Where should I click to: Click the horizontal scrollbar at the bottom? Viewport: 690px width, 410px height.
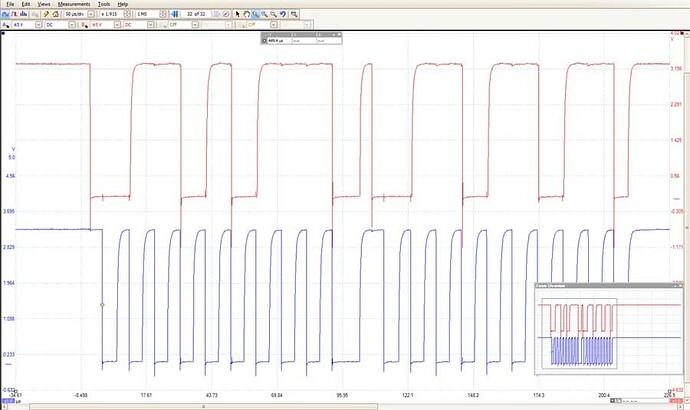pos(205,406)
